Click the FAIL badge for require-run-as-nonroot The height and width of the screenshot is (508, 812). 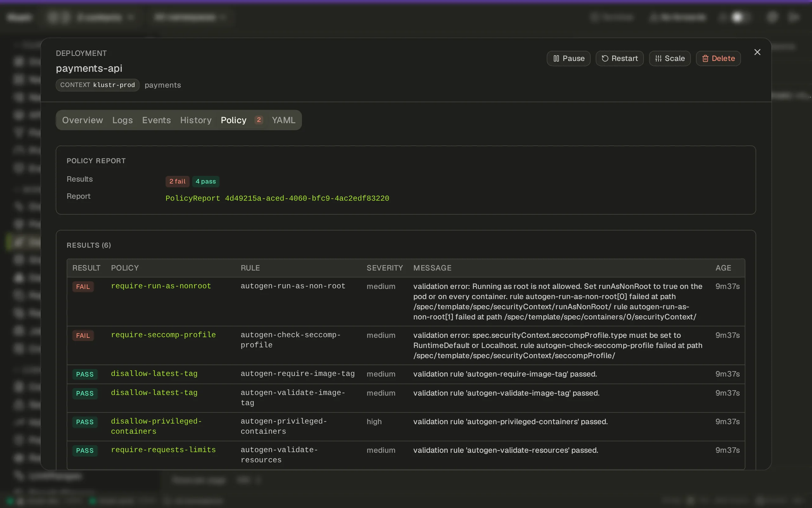coord(83,287)
